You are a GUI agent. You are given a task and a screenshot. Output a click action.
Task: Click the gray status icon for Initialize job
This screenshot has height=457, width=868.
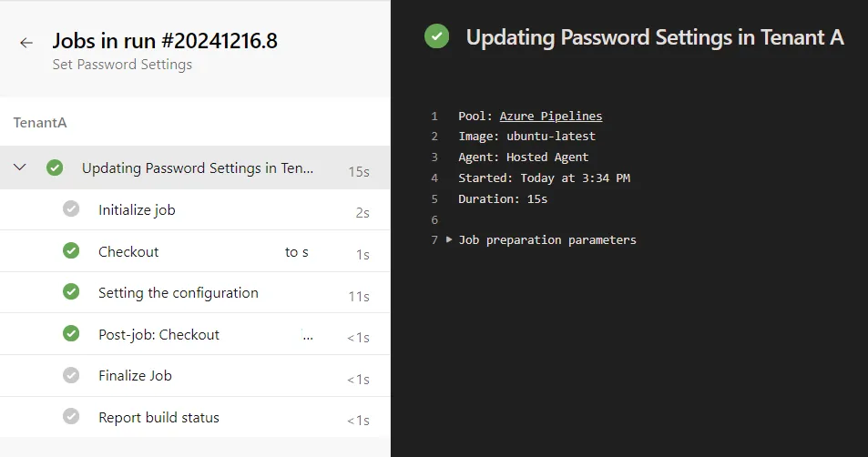71,209
